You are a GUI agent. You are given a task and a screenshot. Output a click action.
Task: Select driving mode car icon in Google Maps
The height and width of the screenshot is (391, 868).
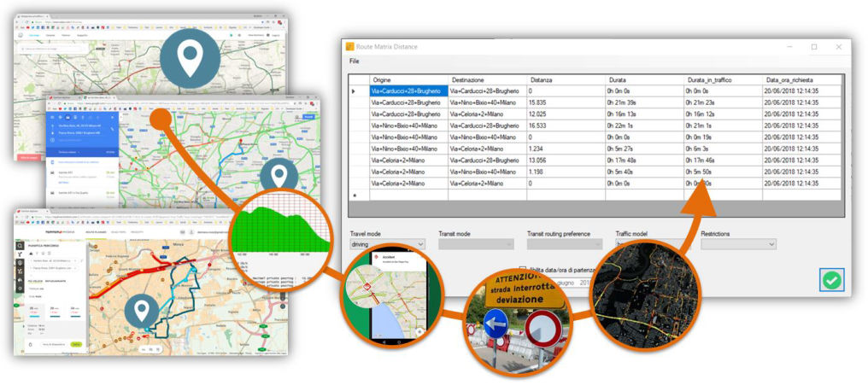(67, 117)
